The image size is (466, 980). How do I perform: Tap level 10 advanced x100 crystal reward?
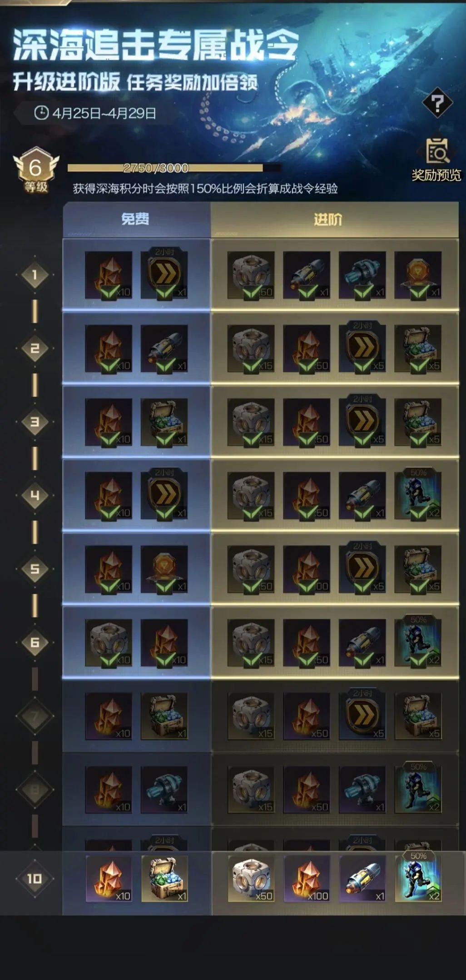[307, 878]
